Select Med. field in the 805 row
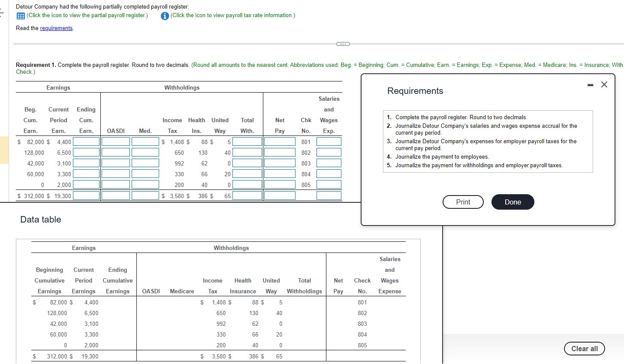The image size is (624, 364). click(x=145, y=184)
